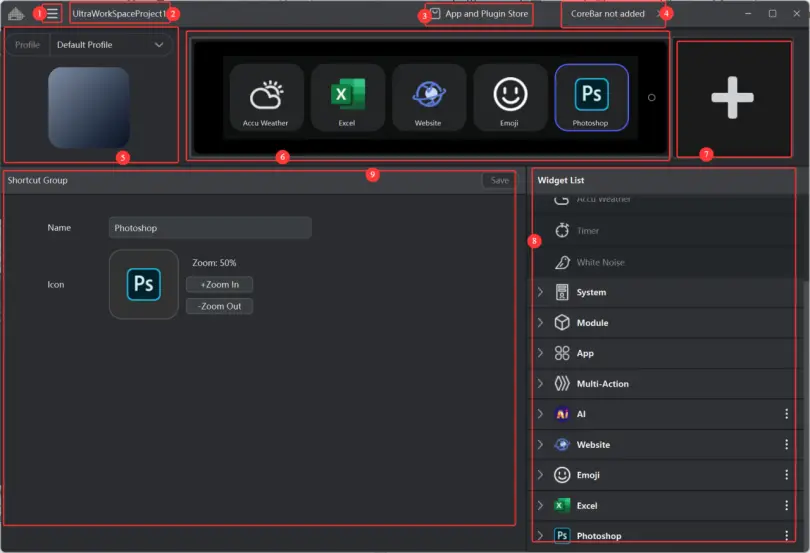This screenshot has height=553, width=810.
Task: Expand the App category chevron
Action: tap(540, 353)
